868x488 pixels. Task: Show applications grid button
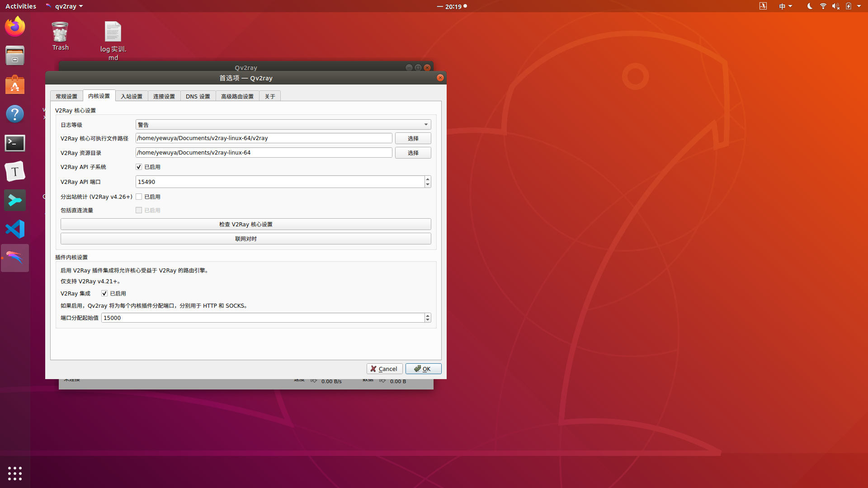(x=15, y=473)
